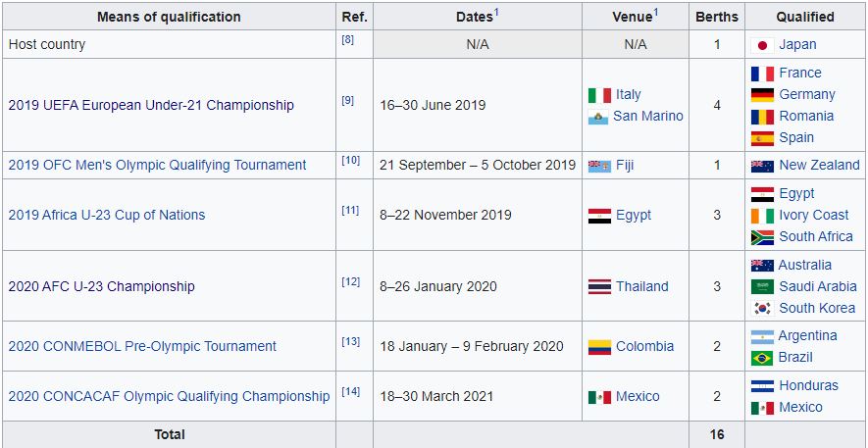Viewport: 868px width, 448px height.
Task: Open 2020 CONCACAF Olympic Qualifying Championship link
Action: coord(169,396)
